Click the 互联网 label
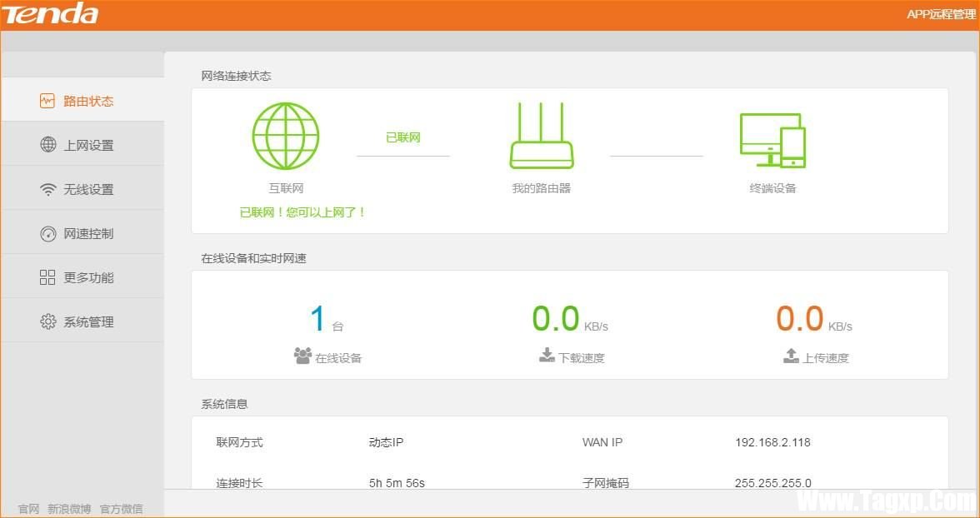980x518 pixels. 287,188
